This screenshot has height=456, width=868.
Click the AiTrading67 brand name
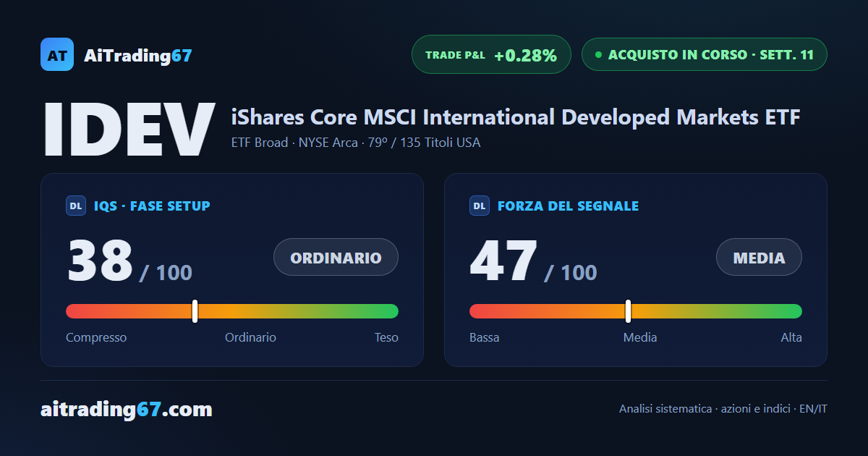[x=138, y=55]
